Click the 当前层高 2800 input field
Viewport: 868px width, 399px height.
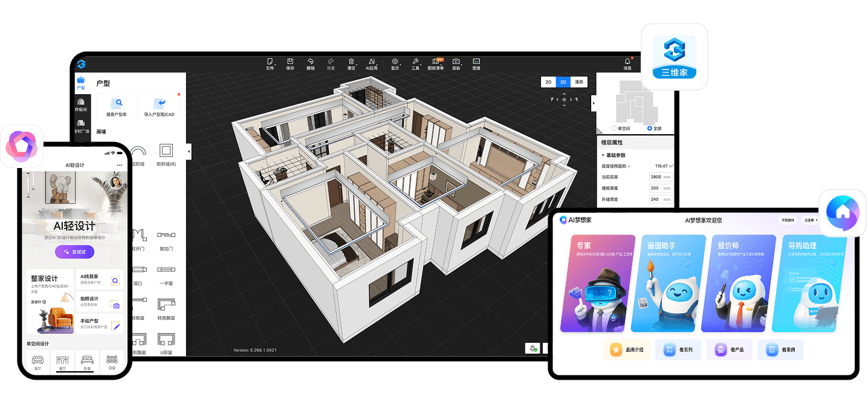click(661, 177)
